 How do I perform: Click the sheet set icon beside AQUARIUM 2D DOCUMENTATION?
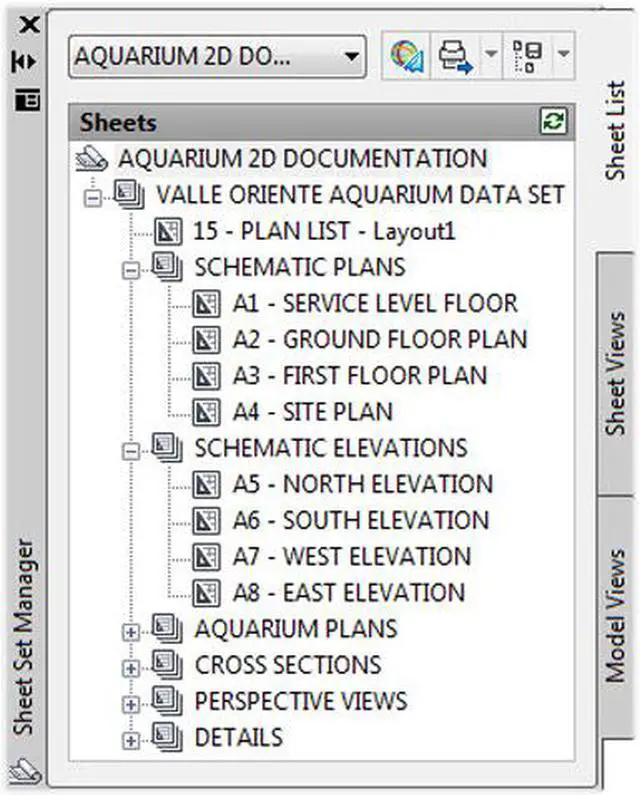pyautogui.click(x=92, y=158)
